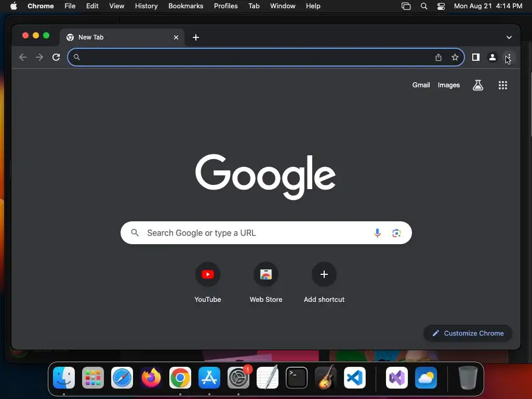
Task: Open the Google apps grid
Action: (x=503, y=85)
